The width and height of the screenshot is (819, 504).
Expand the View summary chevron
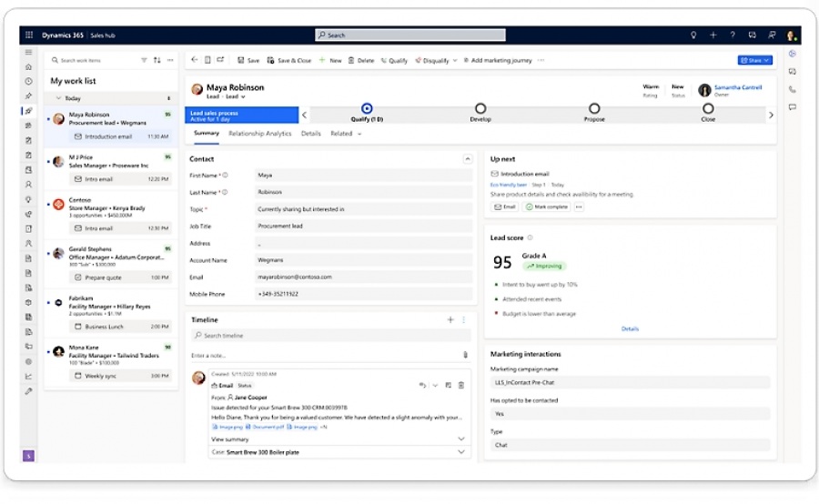(x=461, y=438)
